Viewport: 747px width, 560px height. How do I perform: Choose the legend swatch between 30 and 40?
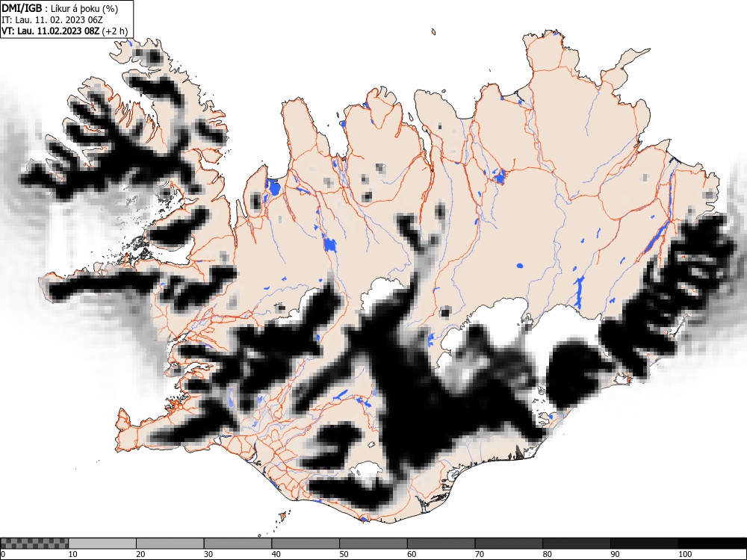(x=238, y=544)
